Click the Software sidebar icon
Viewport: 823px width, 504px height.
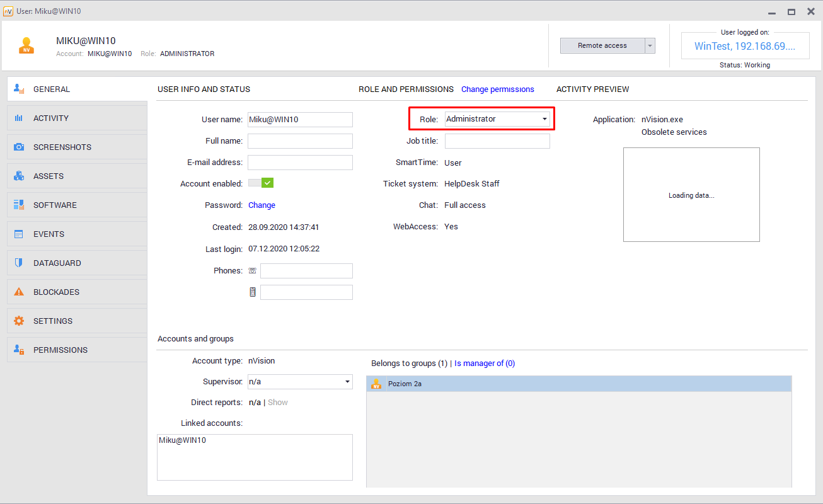coord(19,205)
